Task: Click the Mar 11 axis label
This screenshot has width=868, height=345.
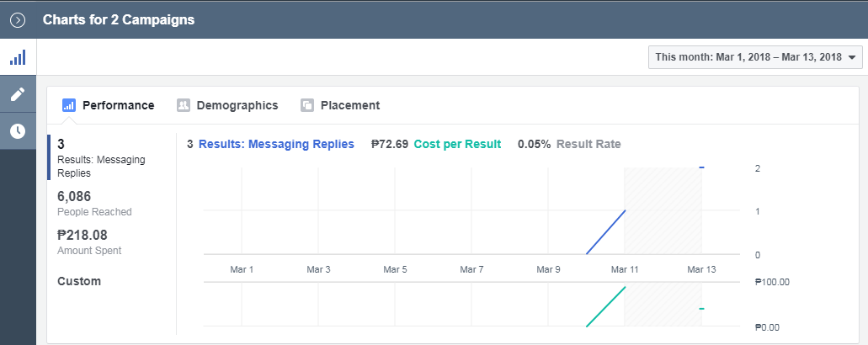Action: 625,269
